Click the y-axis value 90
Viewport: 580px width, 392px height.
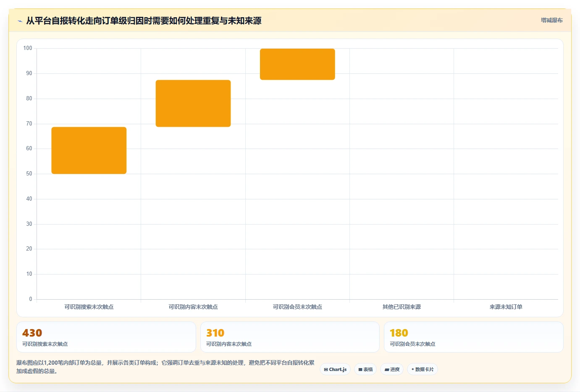tap(29, 73)
